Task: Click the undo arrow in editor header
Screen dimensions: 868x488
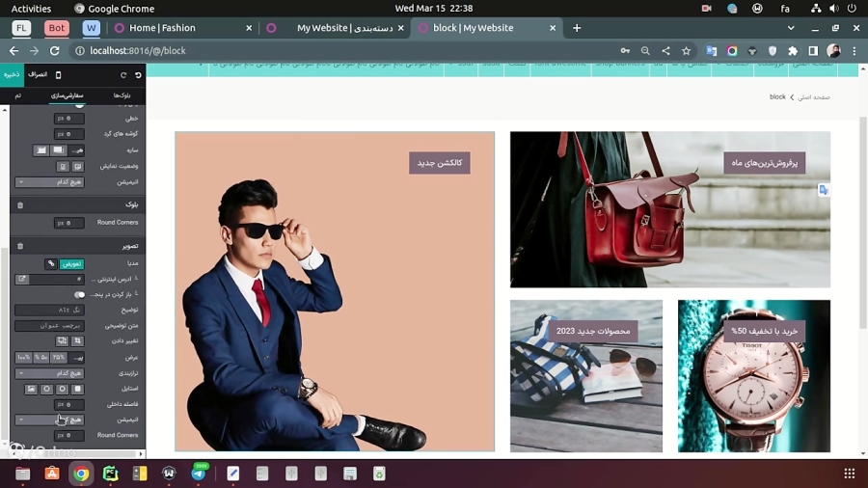Action: pyautogui.click(x=138, y=74)
